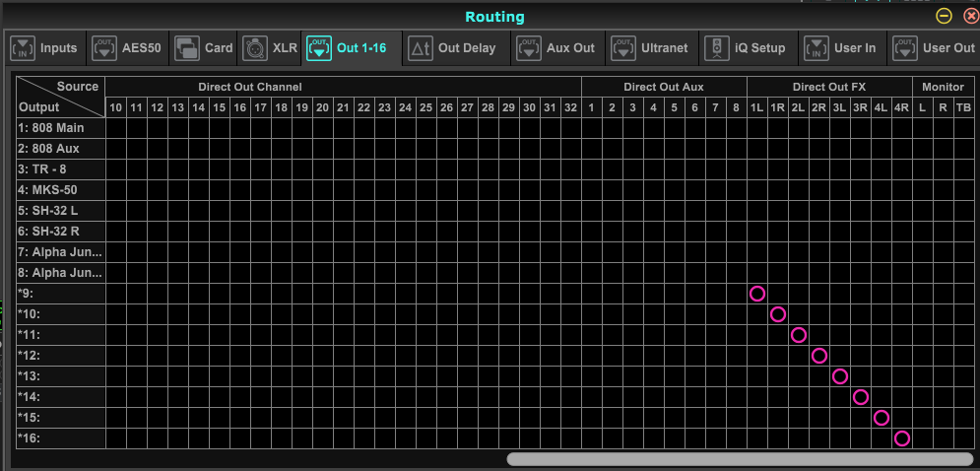Screen dimensions: 980x471
Task: Click the Card tab icon
Action: pyautogui.click(x=187, y=48)
